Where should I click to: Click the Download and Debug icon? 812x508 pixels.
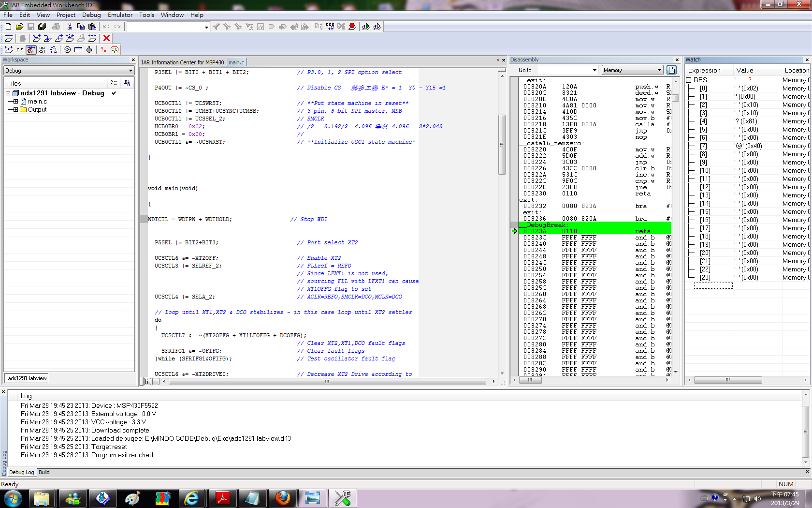[x=366, y=27]
